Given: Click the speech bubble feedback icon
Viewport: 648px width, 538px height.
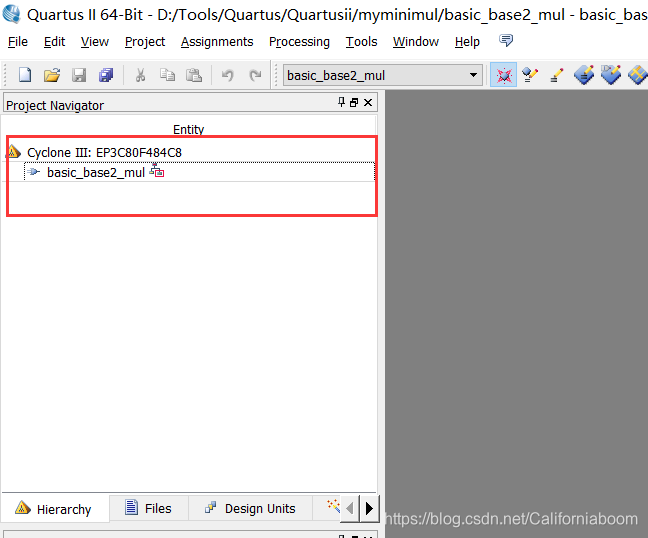Looking at the screenshot, I should 506,40.
